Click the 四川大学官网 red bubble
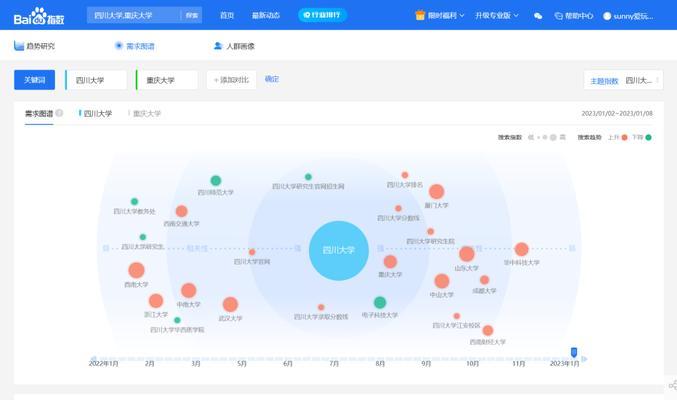The image size is (677, 400). (x=252, y=252)
